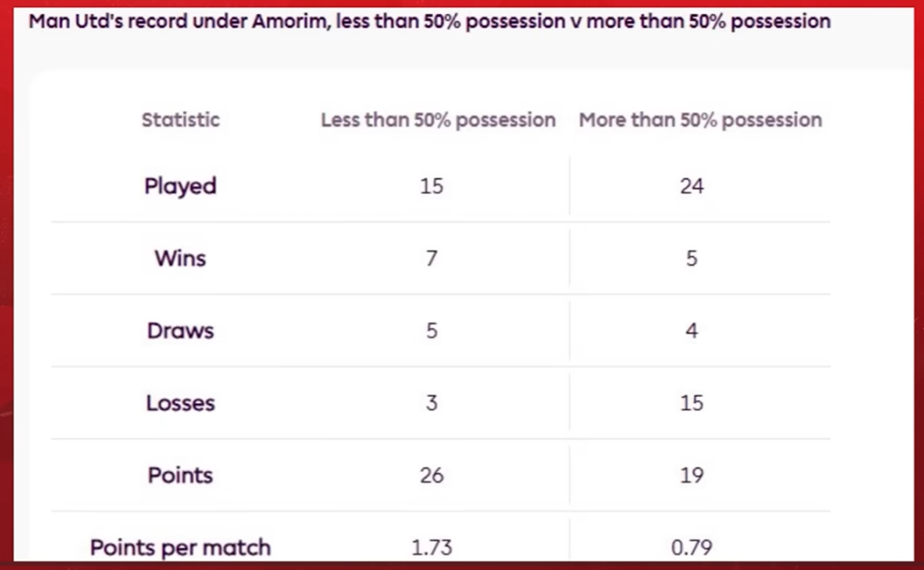Image resolution: width=924 pixels, height=570 pixels.
Task: Click the Points per match label
Action: (181, 548)
